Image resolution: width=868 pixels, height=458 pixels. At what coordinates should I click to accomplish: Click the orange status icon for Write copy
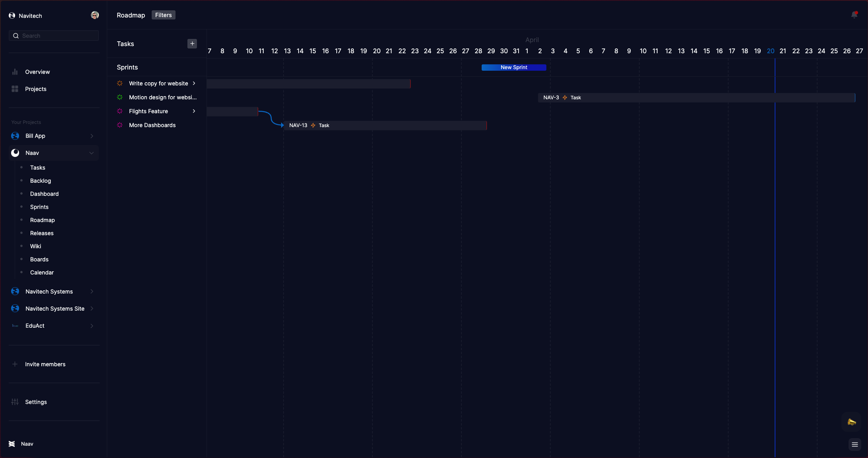coord(120,83)
